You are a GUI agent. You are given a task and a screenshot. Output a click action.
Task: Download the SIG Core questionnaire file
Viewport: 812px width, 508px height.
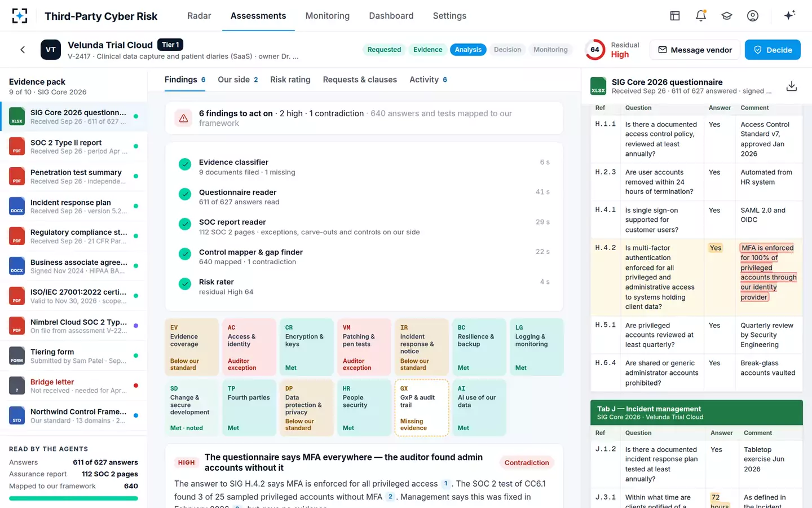click(x=792, y=86)
